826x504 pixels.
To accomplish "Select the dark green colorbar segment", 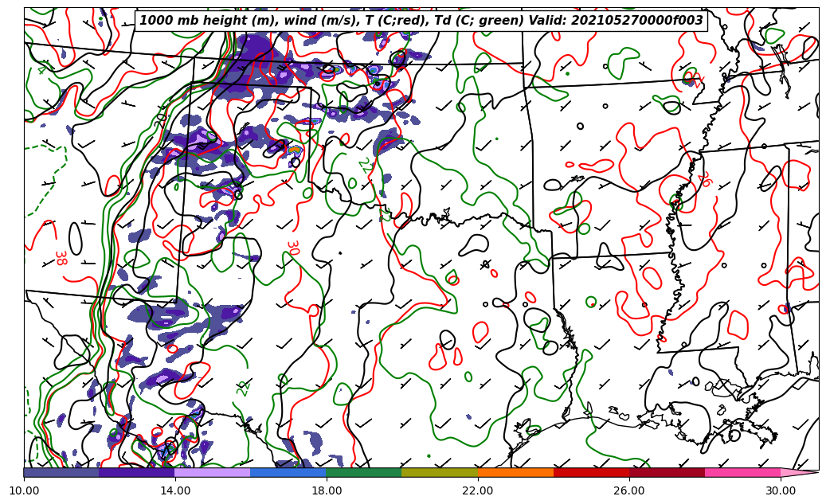I will (364, 472).
